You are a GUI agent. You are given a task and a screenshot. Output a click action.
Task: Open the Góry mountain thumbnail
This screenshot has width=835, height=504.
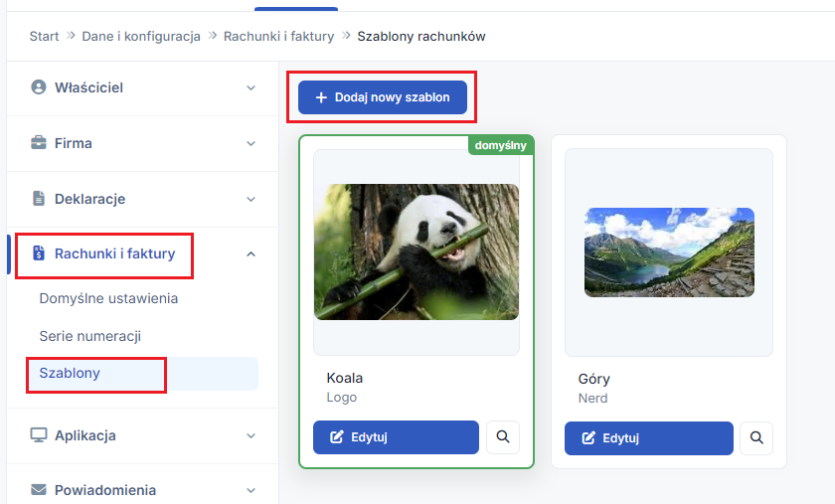tap(669, 252)
